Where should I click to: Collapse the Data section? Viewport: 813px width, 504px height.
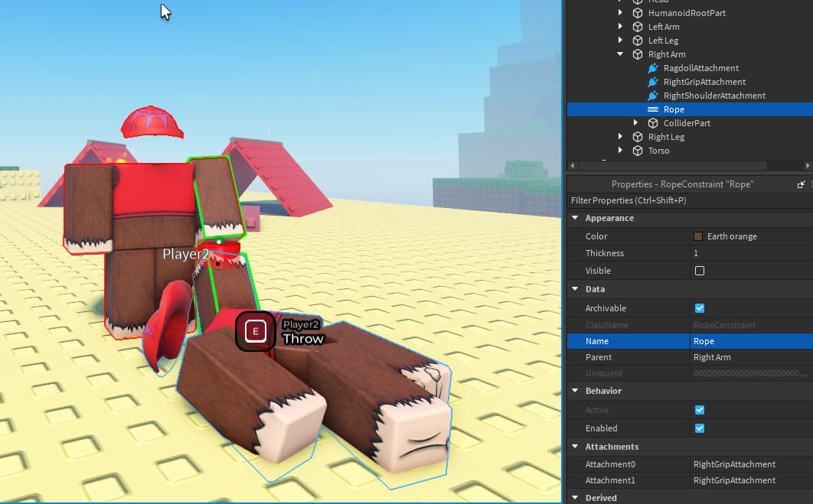(575, 289)
